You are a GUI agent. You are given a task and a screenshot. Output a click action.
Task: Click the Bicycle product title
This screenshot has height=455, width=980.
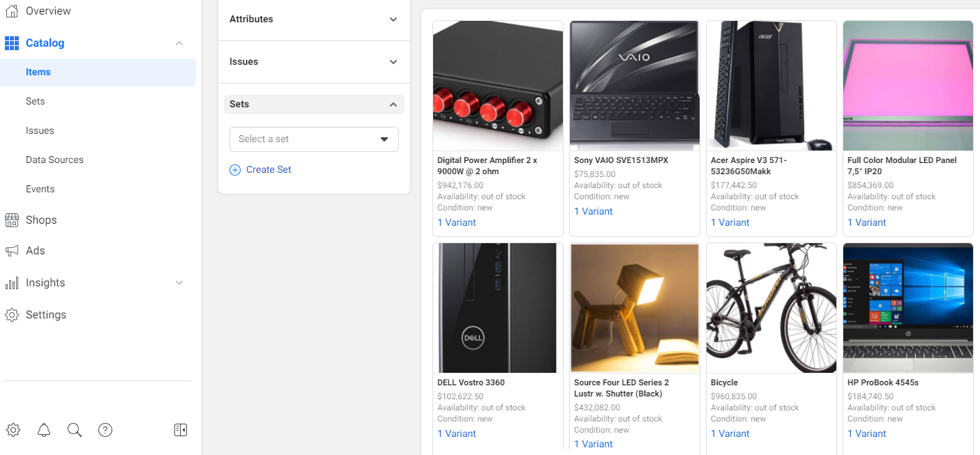pyautogui.click(x=724, y=383)
